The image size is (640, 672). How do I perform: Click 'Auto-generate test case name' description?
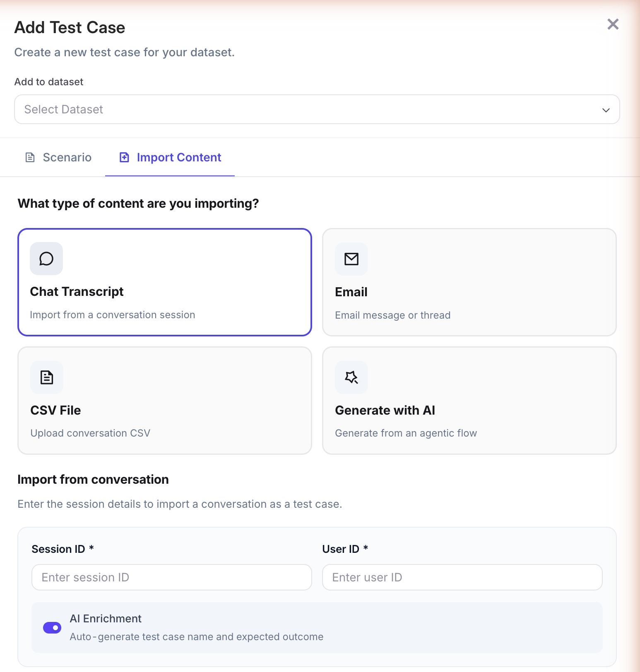click(x=197, y=637)
